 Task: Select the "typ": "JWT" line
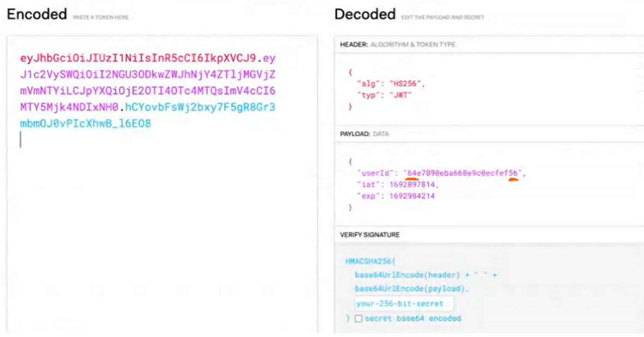click(384, 95)
